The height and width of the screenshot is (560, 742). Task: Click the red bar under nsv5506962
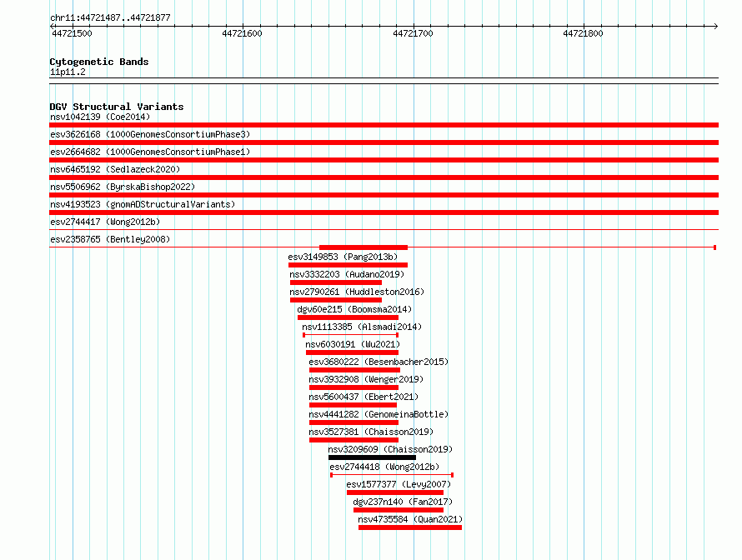point(384,195)
